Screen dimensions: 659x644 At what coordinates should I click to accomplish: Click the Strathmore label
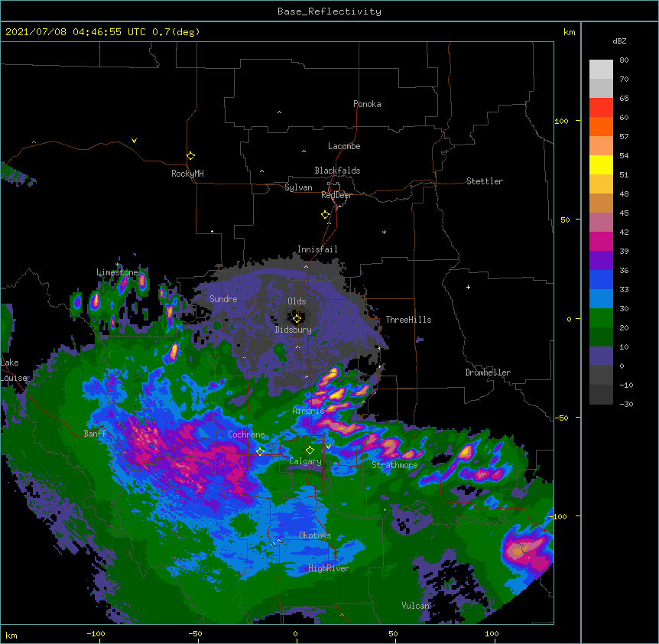394,465
